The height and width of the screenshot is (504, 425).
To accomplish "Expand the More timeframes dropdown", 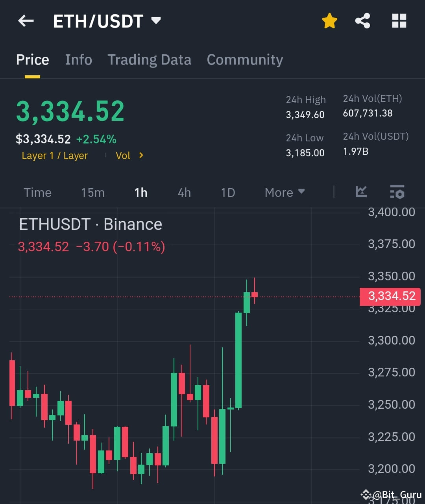I will [284, 193].
